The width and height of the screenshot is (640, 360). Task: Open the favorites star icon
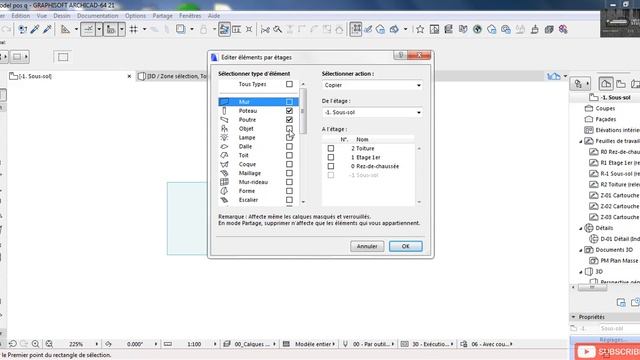pos(420,29)
